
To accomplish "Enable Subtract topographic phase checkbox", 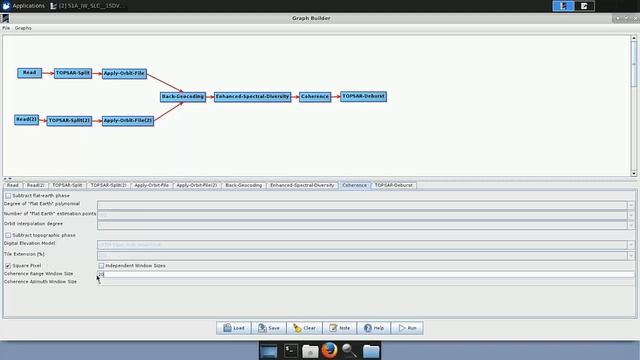I will click(x=8, y=236).
